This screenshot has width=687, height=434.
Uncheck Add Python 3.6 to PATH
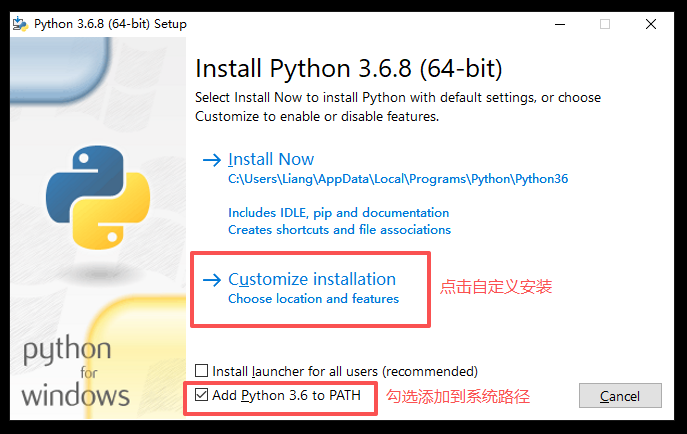[x=203, y=396]
